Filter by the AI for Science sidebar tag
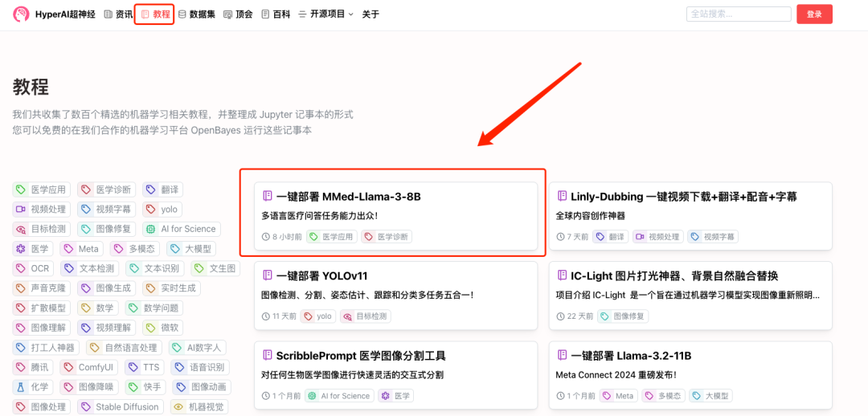The height and width of the screenshot is (416, 868). [x=182, y=229]
